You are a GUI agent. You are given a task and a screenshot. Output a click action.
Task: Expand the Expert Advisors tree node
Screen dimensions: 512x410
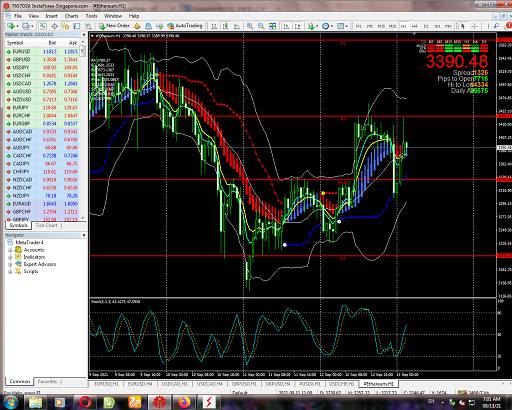[10, 264]
